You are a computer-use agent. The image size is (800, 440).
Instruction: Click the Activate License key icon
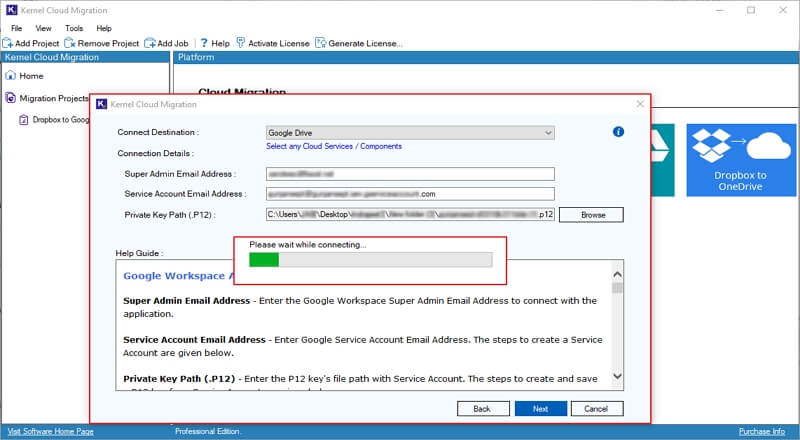click(240, 43)
